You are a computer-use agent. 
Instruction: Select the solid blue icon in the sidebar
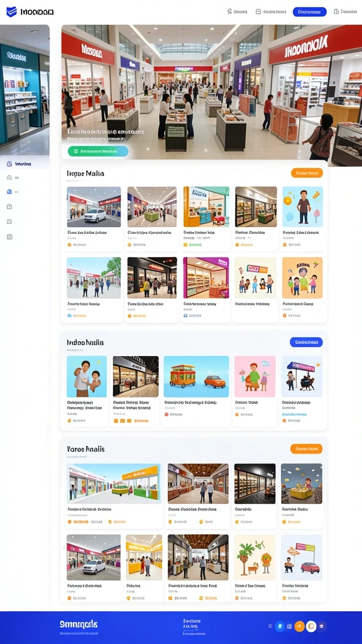pyautogui.click(x=9, y=192)
